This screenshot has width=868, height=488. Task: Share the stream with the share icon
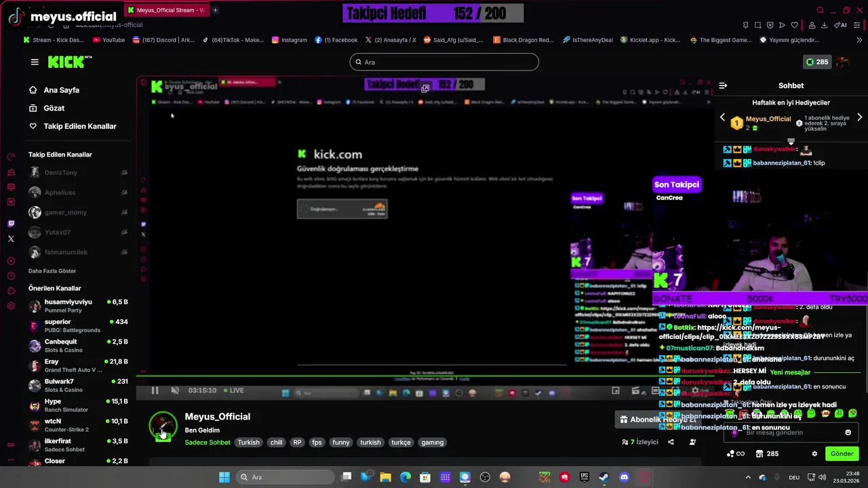click(671, 442)
